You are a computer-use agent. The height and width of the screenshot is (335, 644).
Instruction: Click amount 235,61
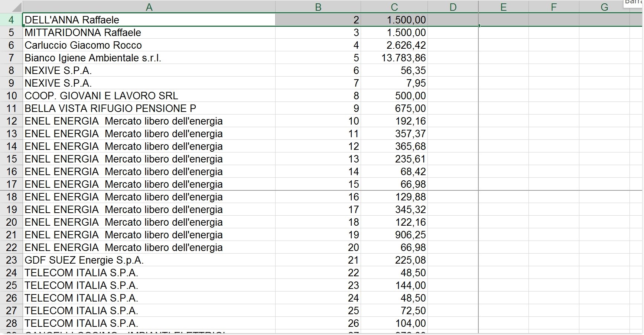coord(394,159)
